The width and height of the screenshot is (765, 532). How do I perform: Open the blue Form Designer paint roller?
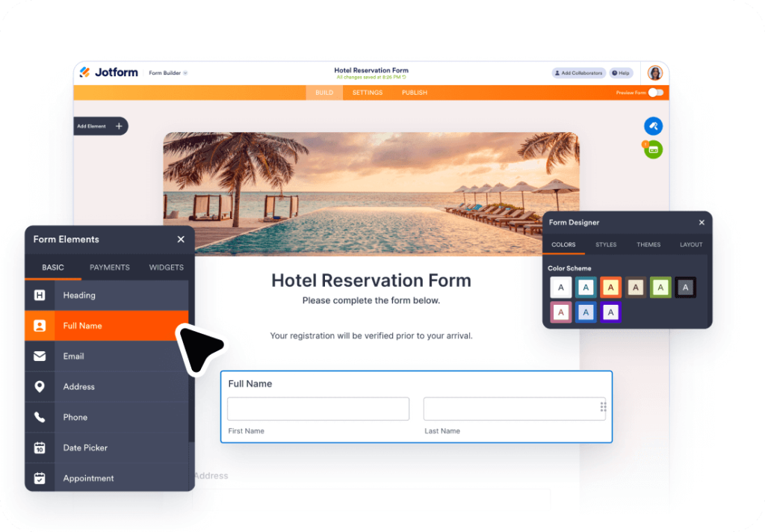pyautogui.click(x=653, y=126)
